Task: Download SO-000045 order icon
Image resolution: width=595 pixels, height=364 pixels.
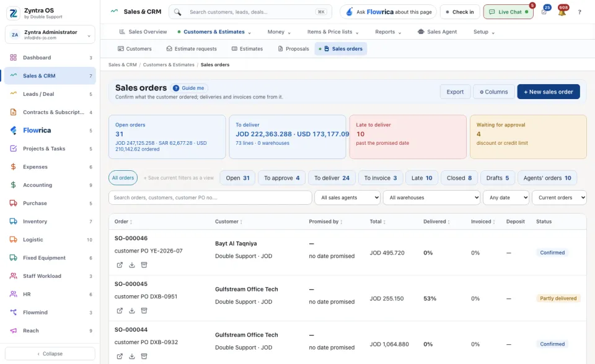Action: [x=131, y=311]
